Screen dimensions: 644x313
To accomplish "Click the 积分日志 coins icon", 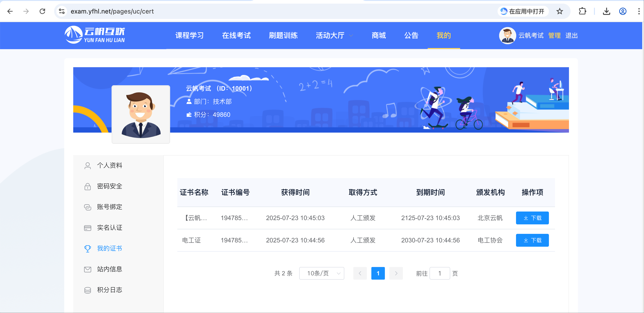I will pos(87,290).
